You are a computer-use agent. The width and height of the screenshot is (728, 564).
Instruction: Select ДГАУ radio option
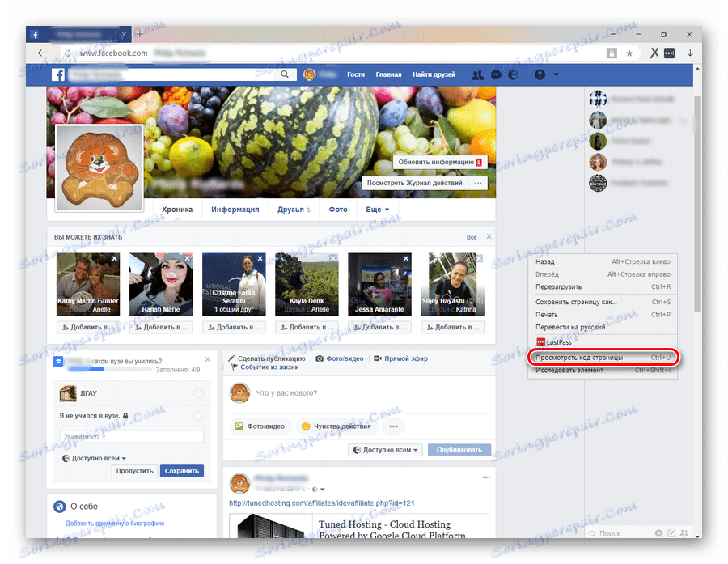pyautogui.click(x=198, y=393)
